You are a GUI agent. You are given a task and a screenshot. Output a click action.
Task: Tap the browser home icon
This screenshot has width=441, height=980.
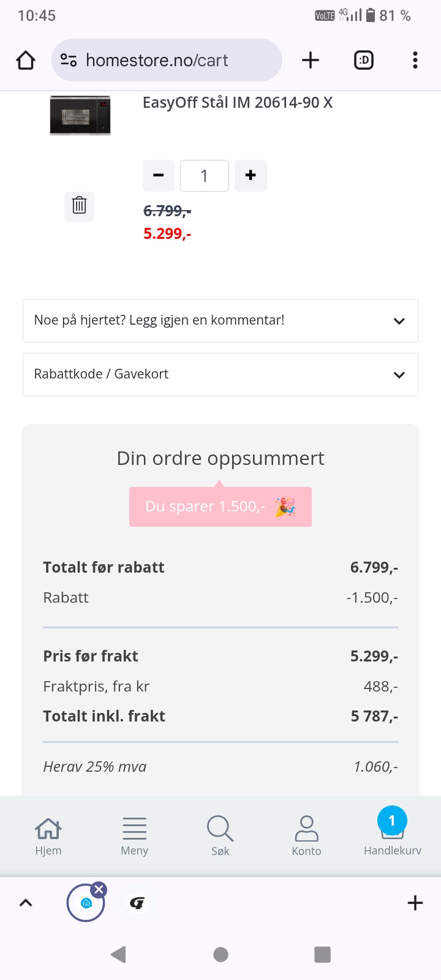26,60
